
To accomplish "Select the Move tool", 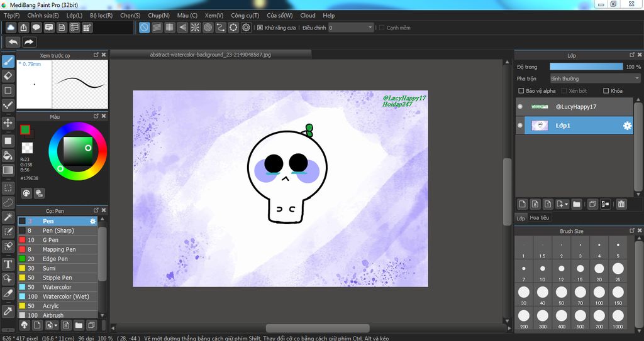I will 8,122.
